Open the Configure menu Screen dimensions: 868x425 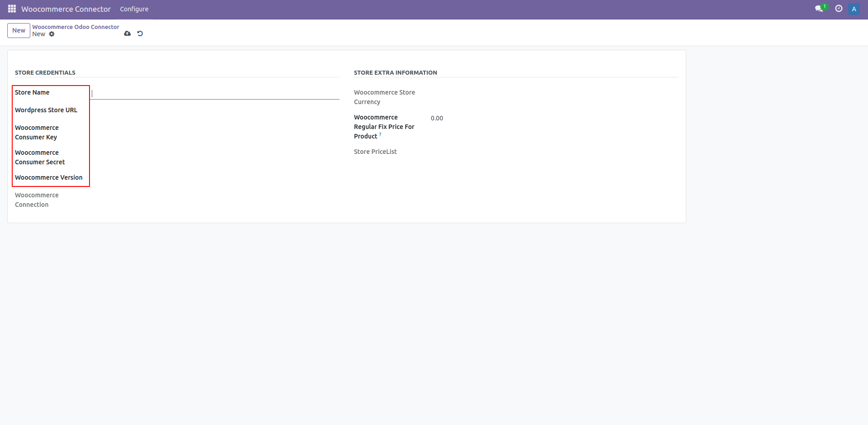pyautogui.click(x=134, y=9)
